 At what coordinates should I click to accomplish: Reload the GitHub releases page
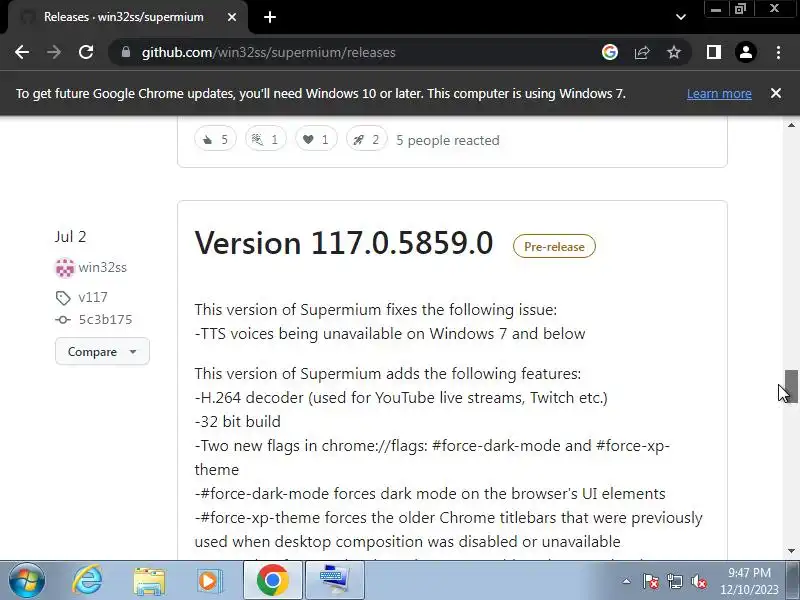86,52
